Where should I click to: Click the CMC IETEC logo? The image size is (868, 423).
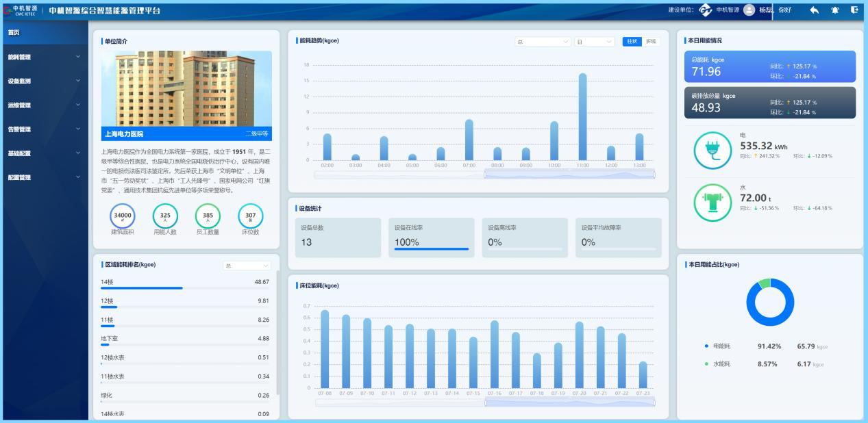(21, 10)
